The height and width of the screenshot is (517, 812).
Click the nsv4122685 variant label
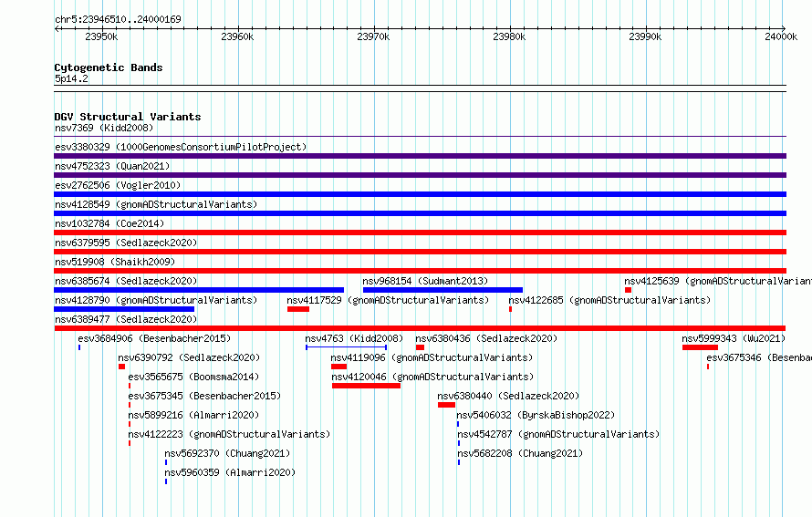coord(609,300)
